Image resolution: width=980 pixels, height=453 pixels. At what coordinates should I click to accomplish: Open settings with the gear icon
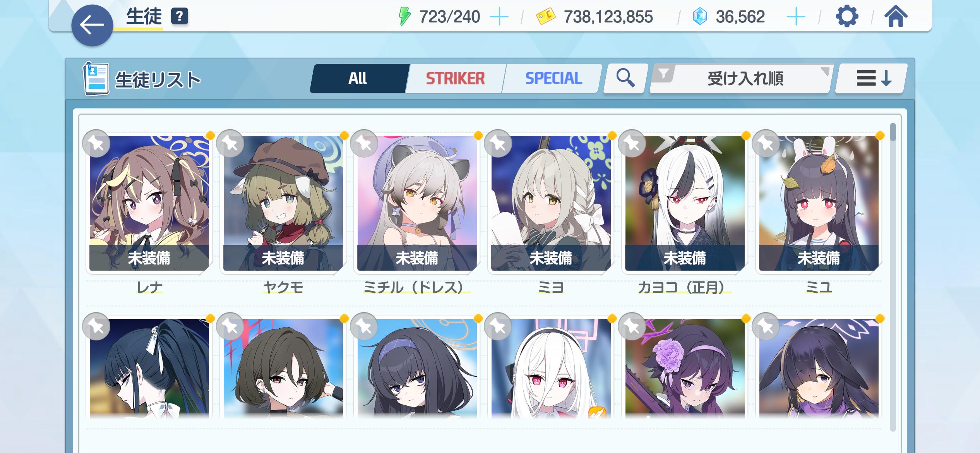[x=847, y=17]
